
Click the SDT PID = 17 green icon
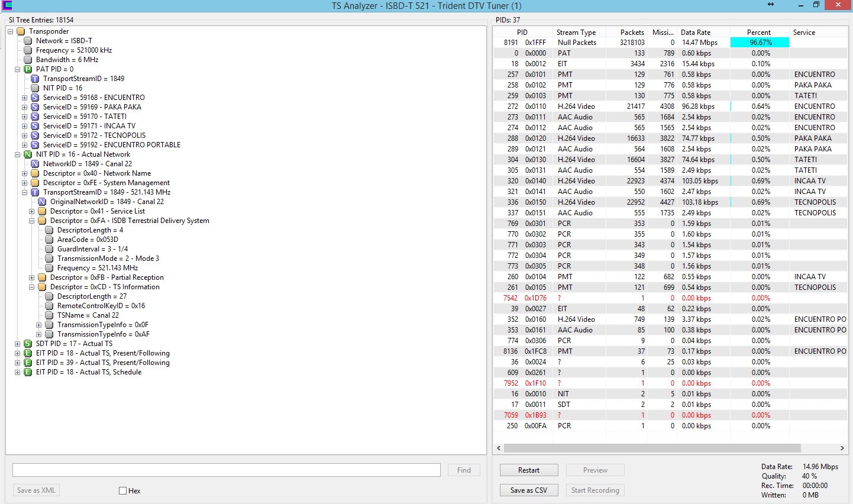point(28,344)
